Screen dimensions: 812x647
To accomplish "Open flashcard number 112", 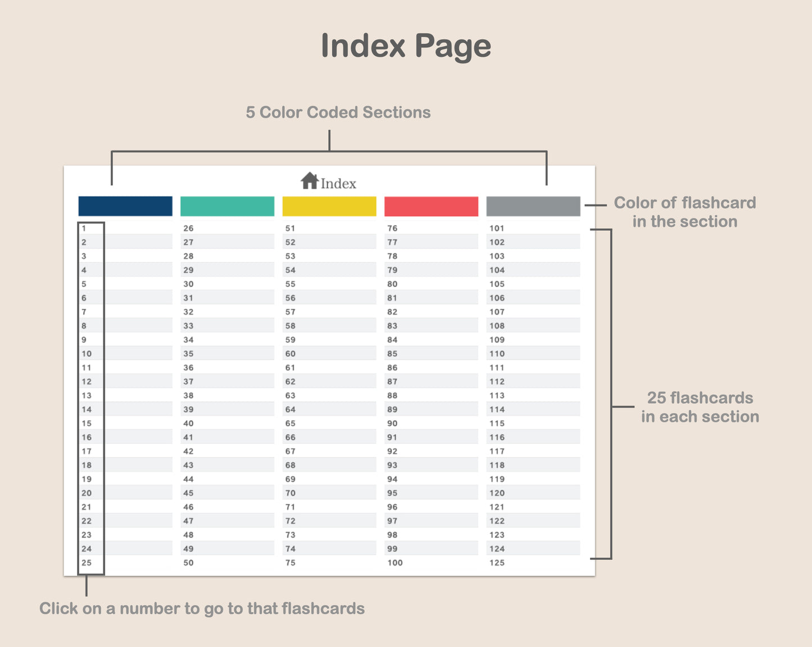I will tap(497, 381).
